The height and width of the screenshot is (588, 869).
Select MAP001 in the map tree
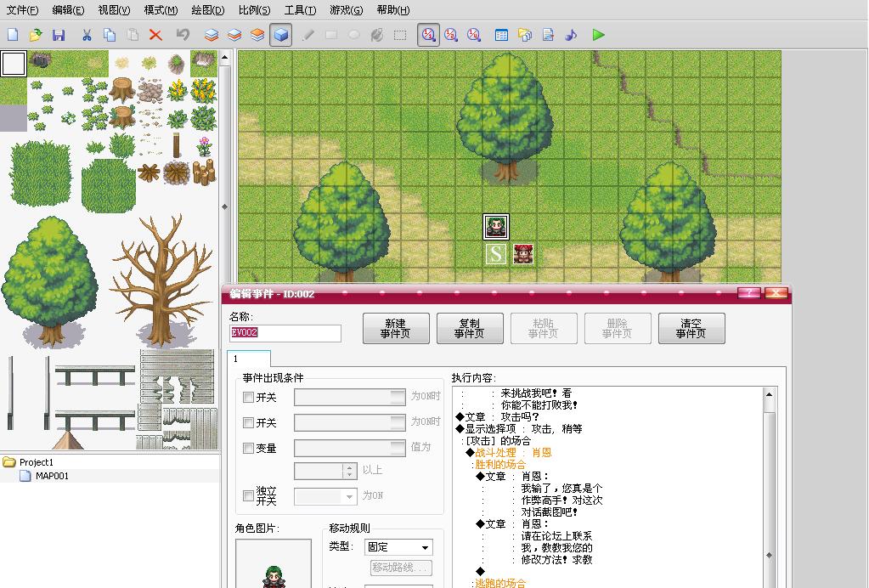click(52, 476)
